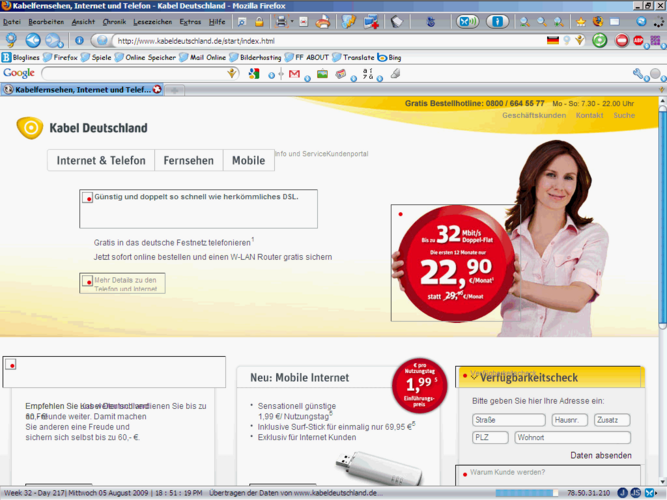Open the Translate bookmark

pos(353,57)
